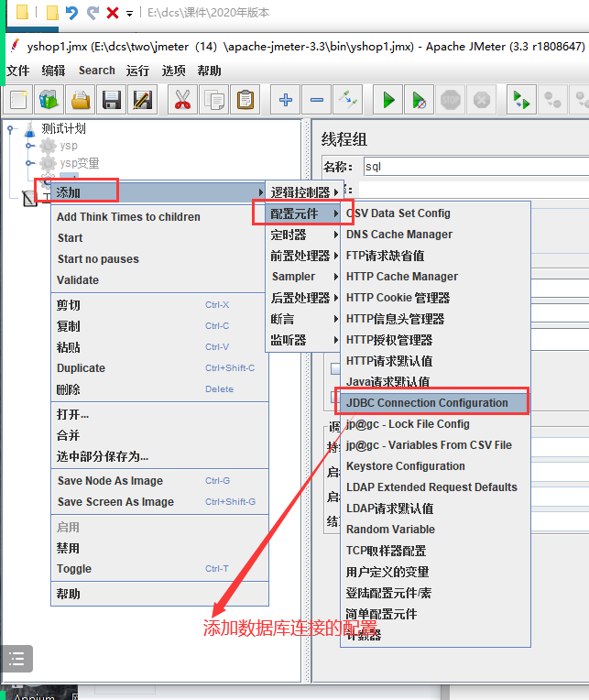The image size is (589, 700).
Task: Click red X in top quick bar
Action: (113, 13)
